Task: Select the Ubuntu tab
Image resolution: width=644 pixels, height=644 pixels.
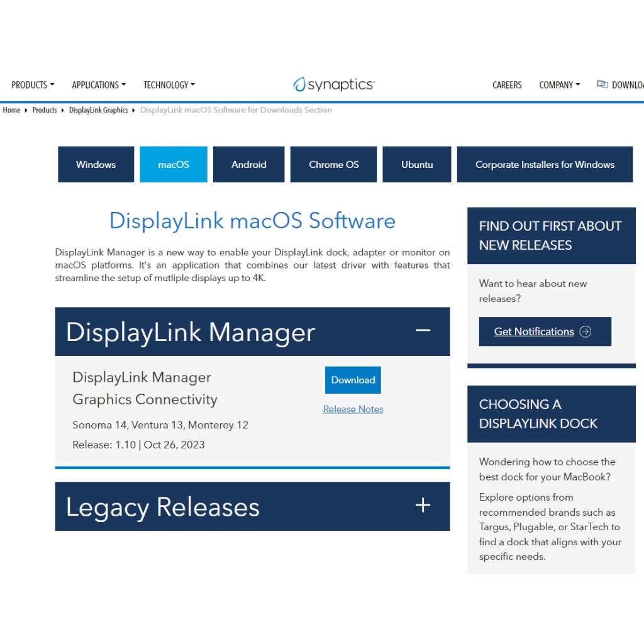Action: [x=417, y=165]
